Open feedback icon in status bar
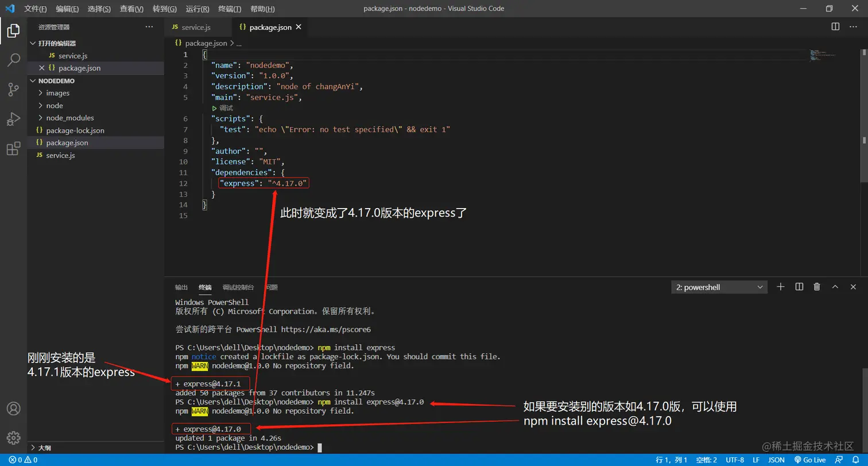This screenshot has width=868, height=466. coord(839,460)
